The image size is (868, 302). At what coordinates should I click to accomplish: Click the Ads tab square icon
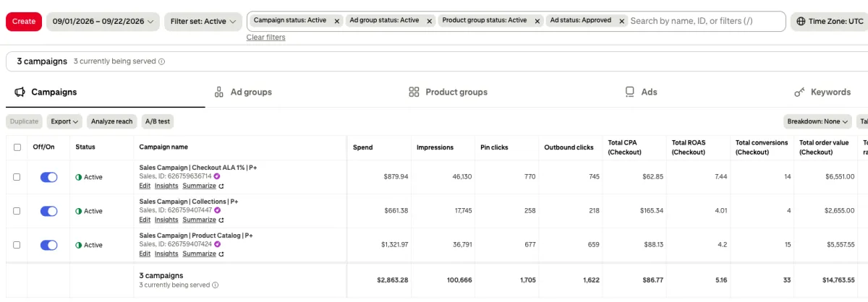point(630,92)
